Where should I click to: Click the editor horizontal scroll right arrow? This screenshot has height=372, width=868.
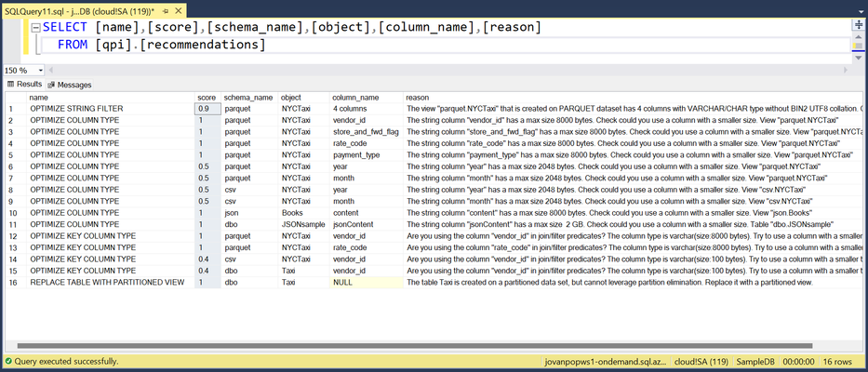pos(846,71)
